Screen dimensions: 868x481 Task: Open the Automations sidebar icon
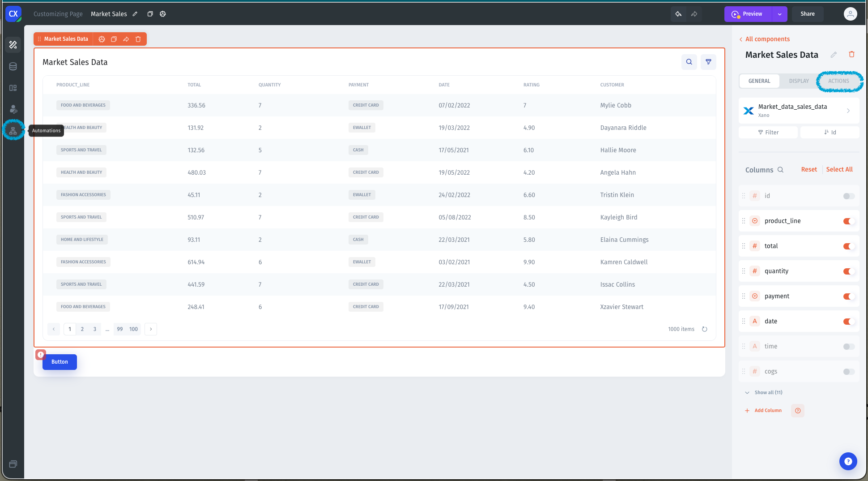[x=13, y=131]
